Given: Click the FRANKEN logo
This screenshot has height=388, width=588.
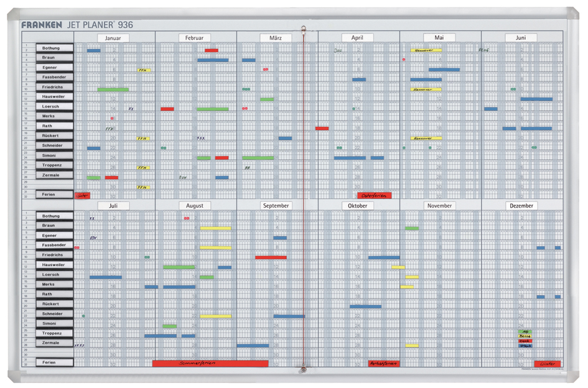Looking at the screenshot, I should click(x=41, y=25).
